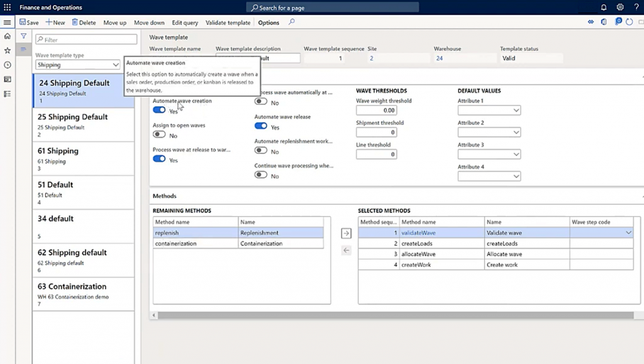Open the Attribute 4 dropdown
This screenshot has height=364, width=644.
(x=489, y=176)
